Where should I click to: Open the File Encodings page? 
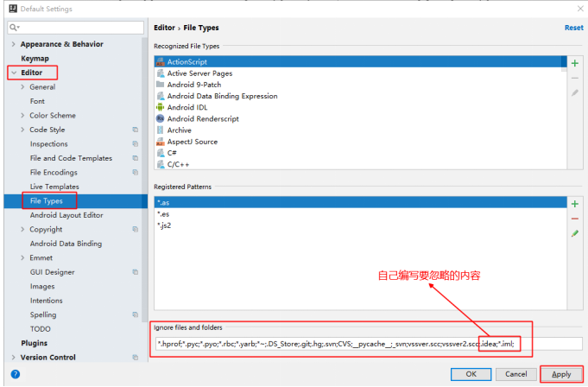(x=54, y=173)
